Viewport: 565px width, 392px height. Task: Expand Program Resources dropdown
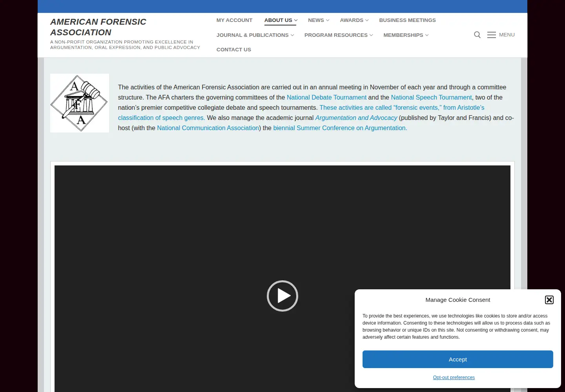pyautogui.click(x=339, y=35)
